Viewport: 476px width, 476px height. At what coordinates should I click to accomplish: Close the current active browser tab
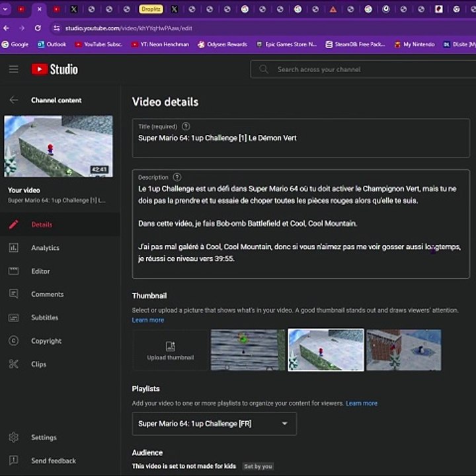pyautogui.click(x=39, y=9)
